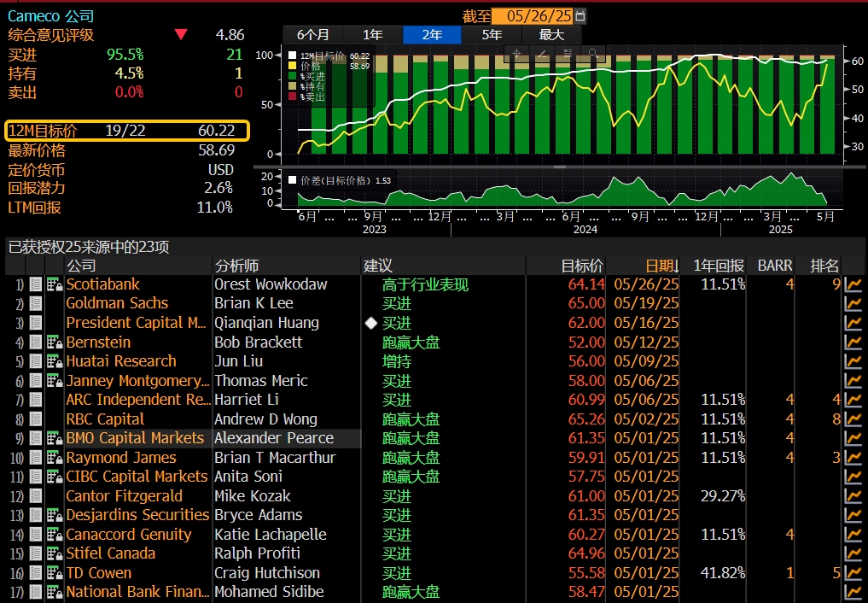
Task: Open the document icon for Cantor Fitzgerald
Action: [36, 496]
